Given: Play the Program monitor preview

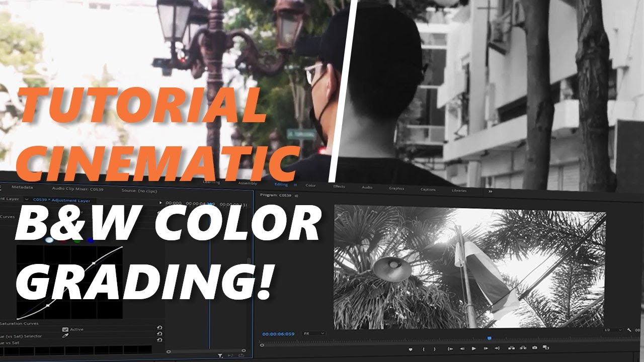Looking at the screenshot, I should 473,348.
